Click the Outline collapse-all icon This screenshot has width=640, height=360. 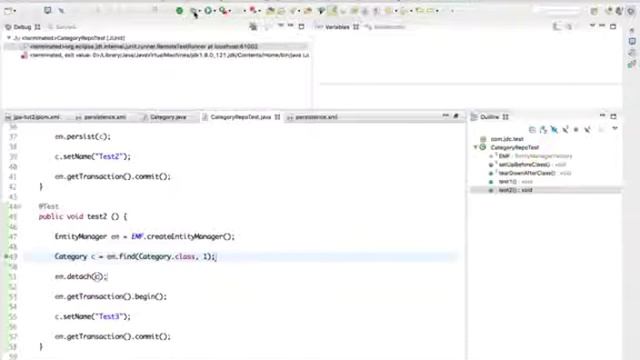pyautogui.click(x=532, y=130)
